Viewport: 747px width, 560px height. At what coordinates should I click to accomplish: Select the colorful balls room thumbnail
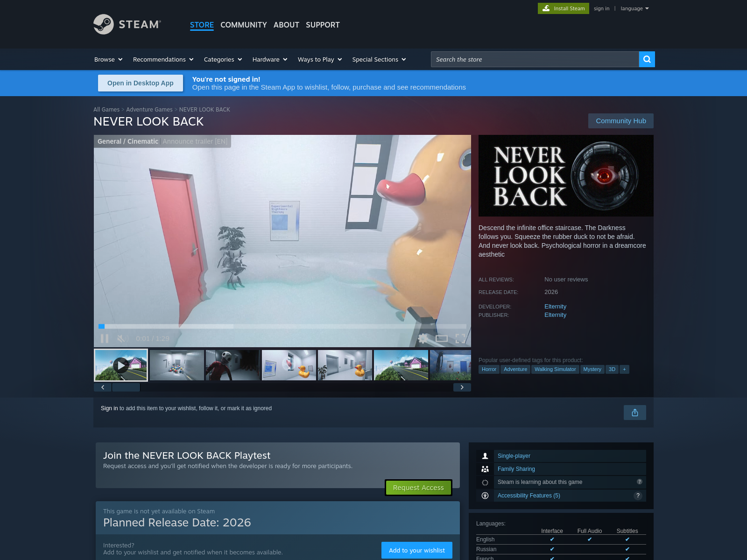coord(177,365)
